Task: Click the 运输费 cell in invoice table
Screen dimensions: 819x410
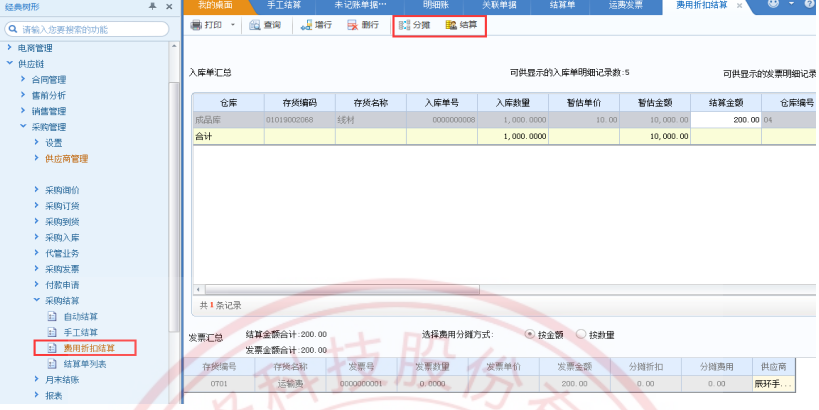Action: (x=290, y=383)
